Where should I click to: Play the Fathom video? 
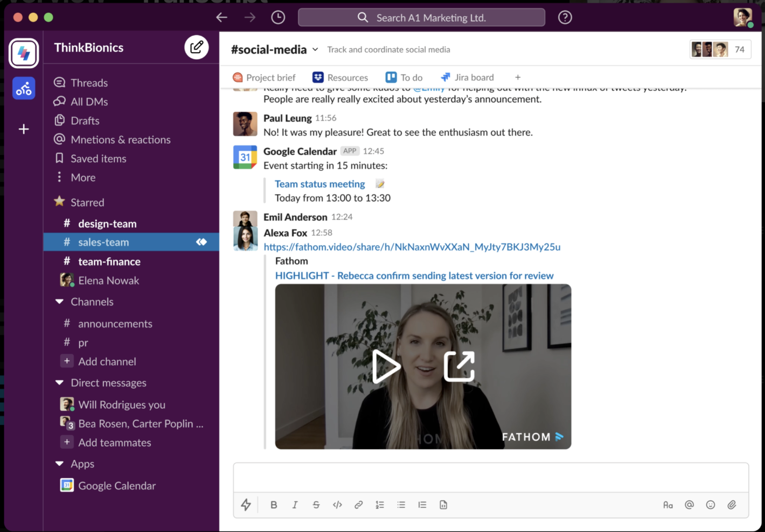[386, 367]
